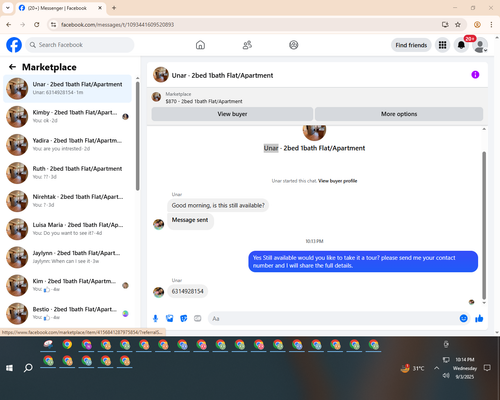Click the 6314928154 message bubble
This screenshot has height=400, width=500.
click(x=187, y=291)
